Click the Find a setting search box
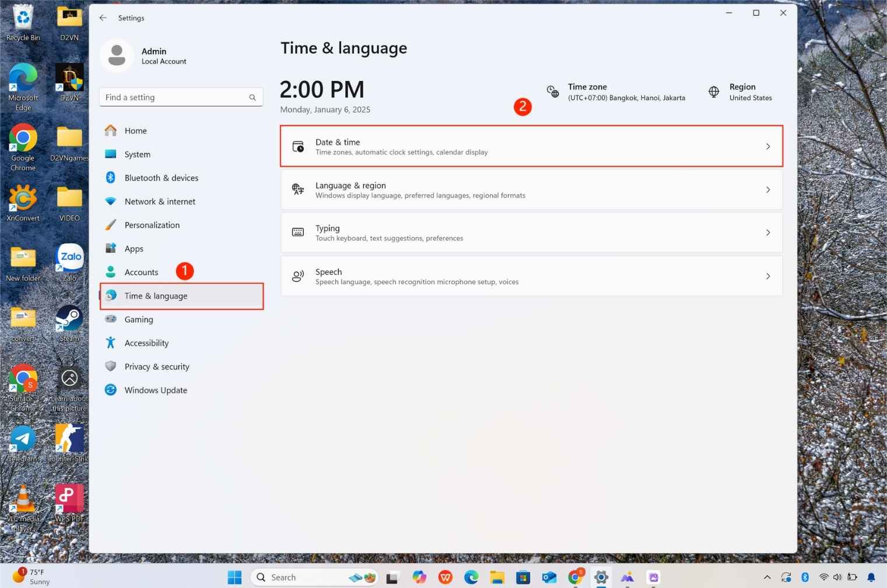Image resolution: width=887 pixels, height=588 pixels. click(175, 97)
